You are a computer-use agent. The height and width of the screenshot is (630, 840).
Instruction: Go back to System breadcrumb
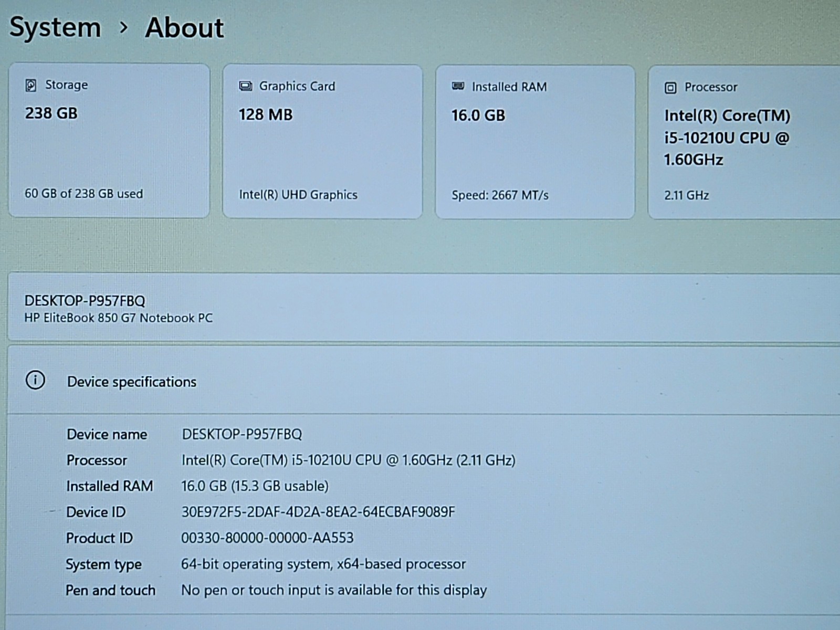tap(55, 27)
